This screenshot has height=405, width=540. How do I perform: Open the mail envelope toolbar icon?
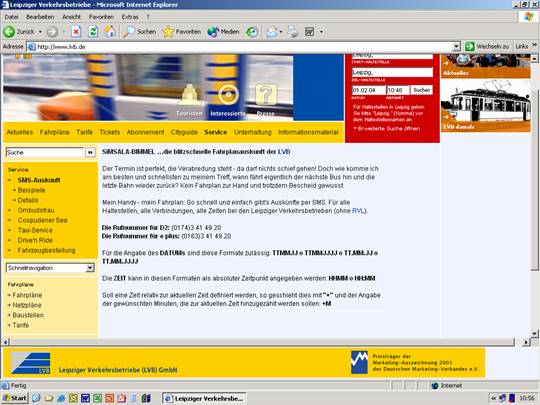[272, 32]
